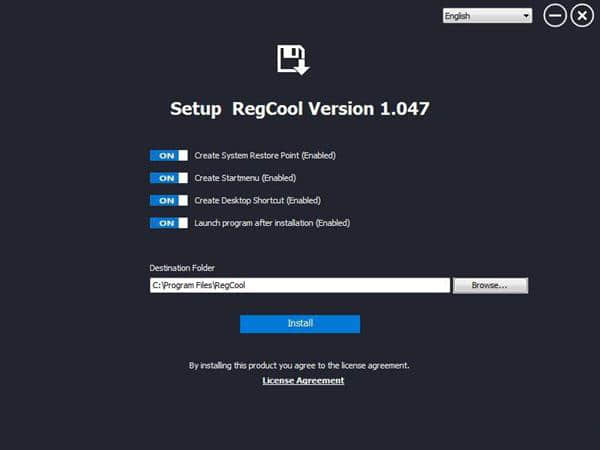Click the Install button
The height and width of the screenshot is (450, 600).
[x=299, y=324]
